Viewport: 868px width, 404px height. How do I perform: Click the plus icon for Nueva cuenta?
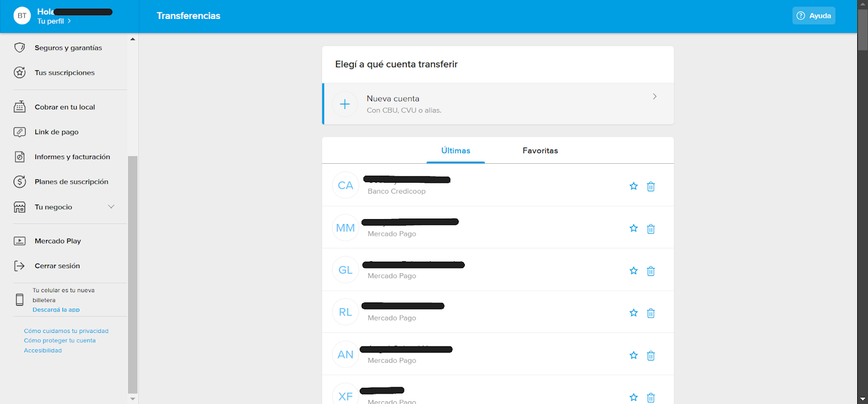(x=344, y=104)
